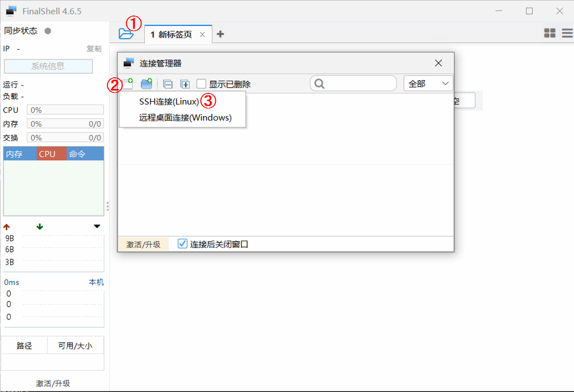This screenshot has height=392, width=574.
Task: Click the 可用/大小 column header
Action: point(75,346)
